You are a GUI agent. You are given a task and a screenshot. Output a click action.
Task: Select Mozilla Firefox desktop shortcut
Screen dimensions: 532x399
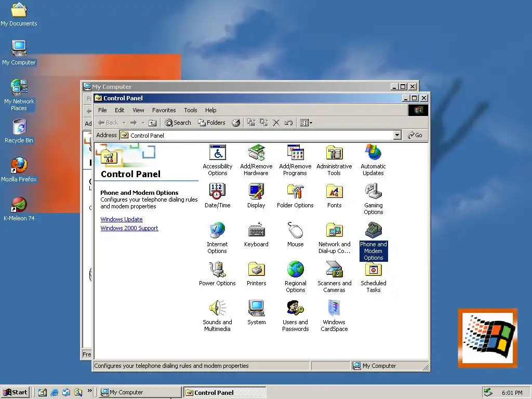(x=19, y=170)
